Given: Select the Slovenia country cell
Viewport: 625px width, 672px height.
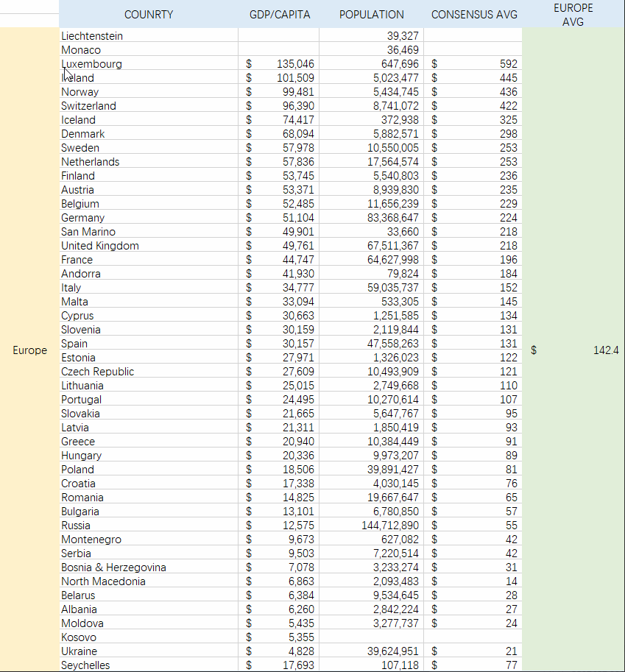Looking at the screenshot, I should pos(148,330).
